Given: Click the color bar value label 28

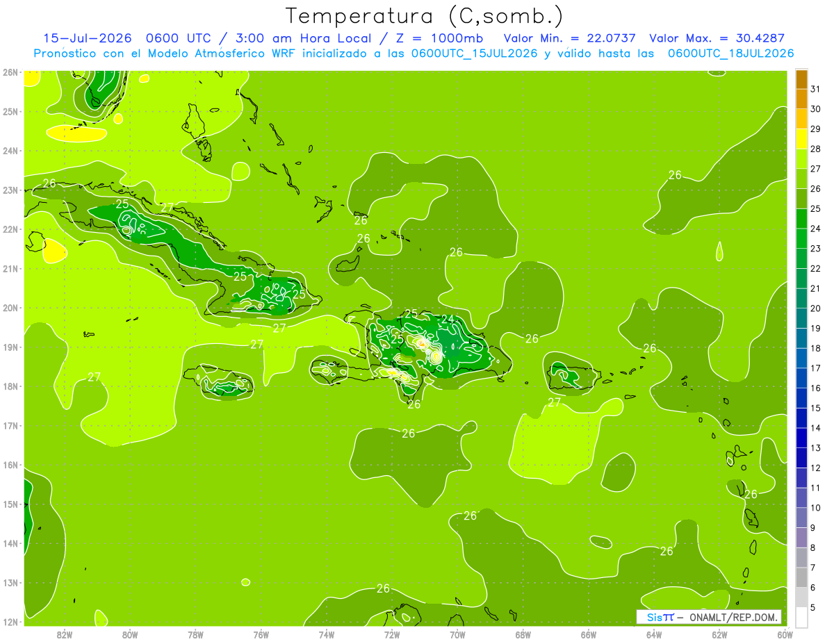Looking at the screenshot, I should pos(815,149).
